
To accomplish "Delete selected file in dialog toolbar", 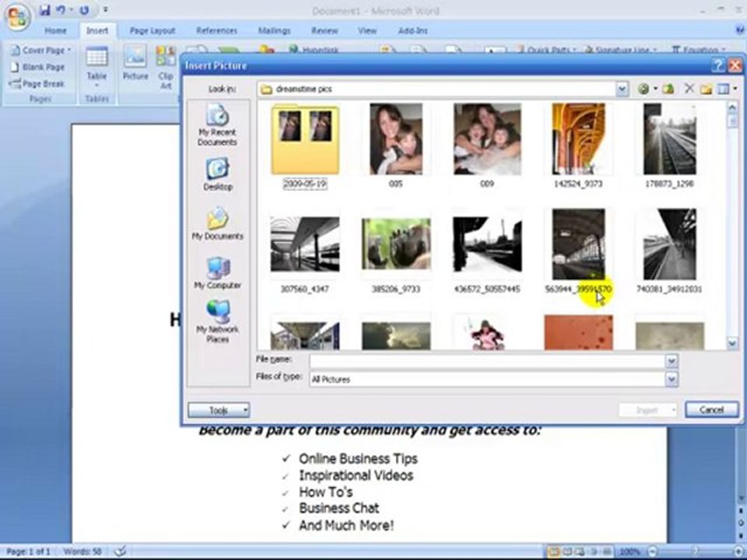I will 689,89.
